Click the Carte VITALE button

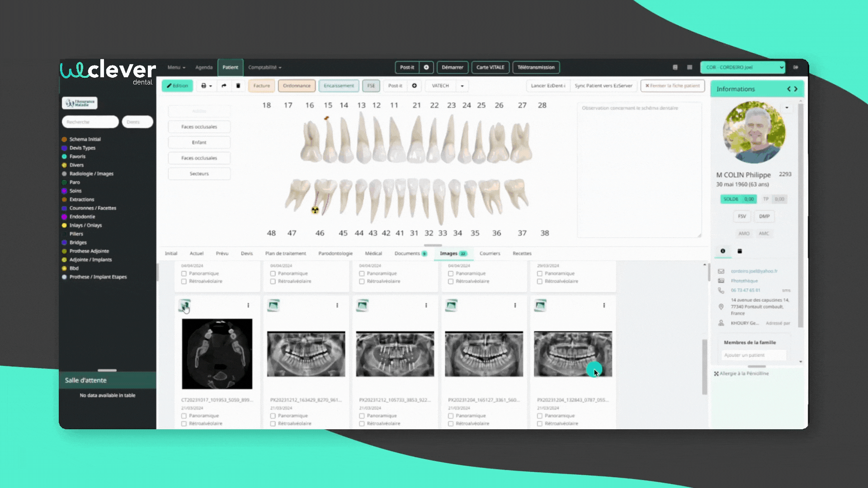[491, 67]
